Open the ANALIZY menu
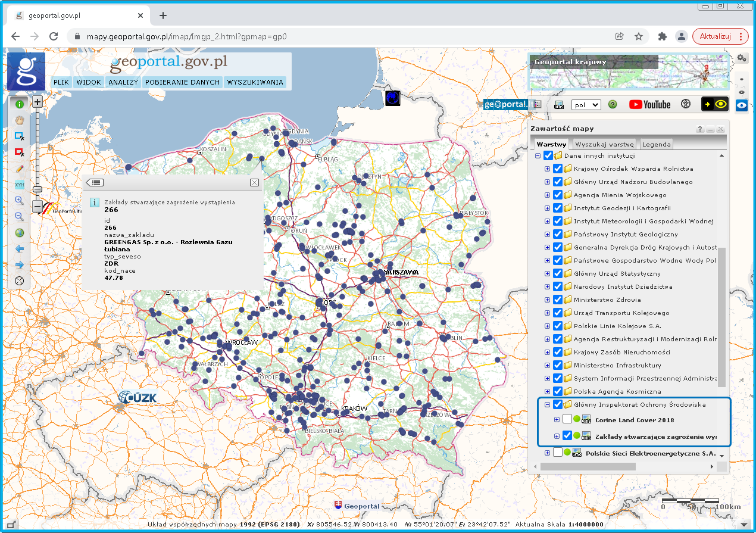Viewport: 756px width, 533px height. pos(123,82)
